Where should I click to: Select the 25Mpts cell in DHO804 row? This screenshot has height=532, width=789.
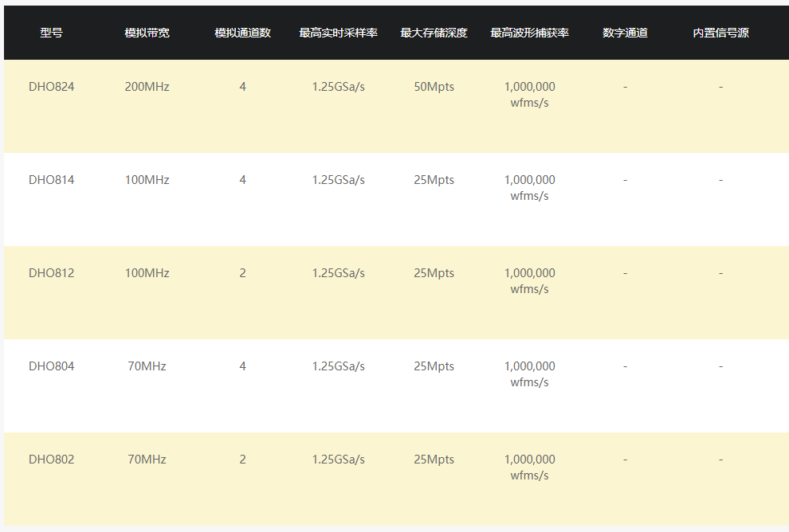tap(434, 366)
